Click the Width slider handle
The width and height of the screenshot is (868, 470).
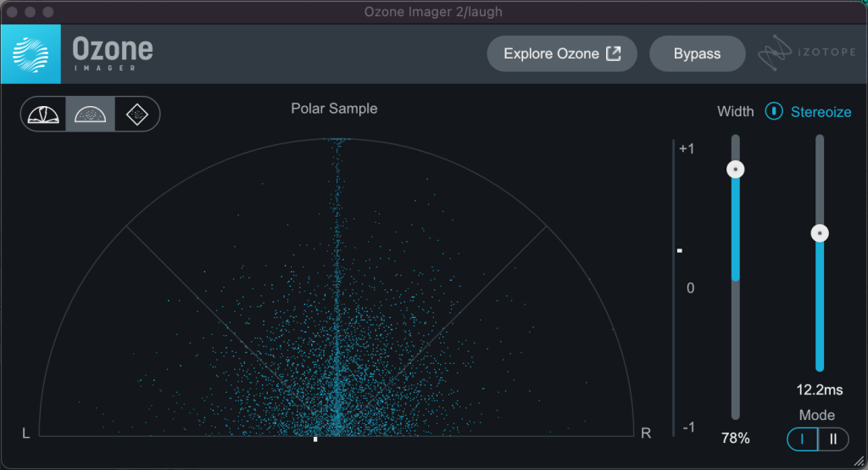[x=735, y=170]
